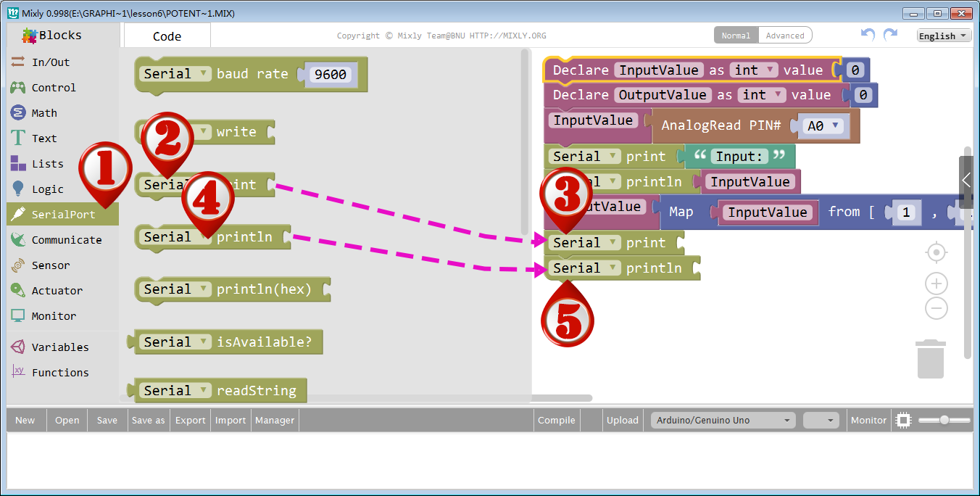Upload the program to the board
980x496 pixels.
(x=623, y=421)
